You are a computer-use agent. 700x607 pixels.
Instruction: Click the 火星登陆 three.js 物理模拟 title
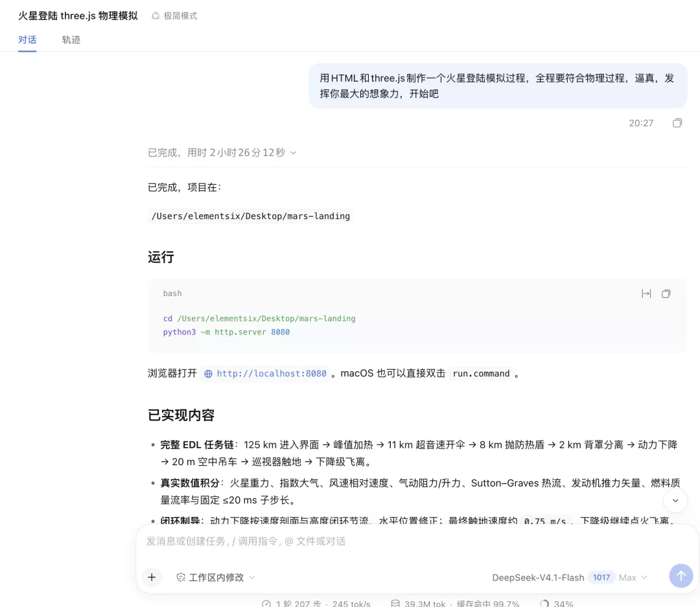pyautogui.click(x=78, y=16)
